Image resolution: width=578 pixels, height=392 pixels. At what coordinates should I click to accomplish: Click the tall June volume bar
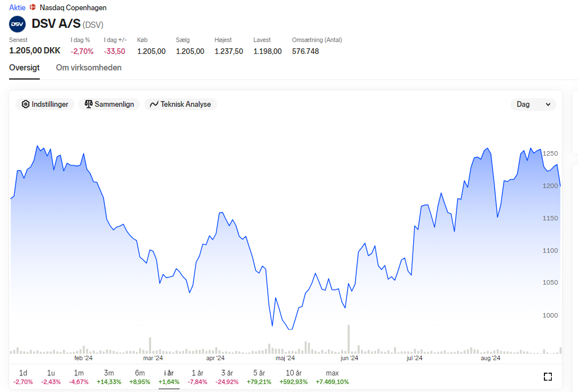(x=348, y=339)
